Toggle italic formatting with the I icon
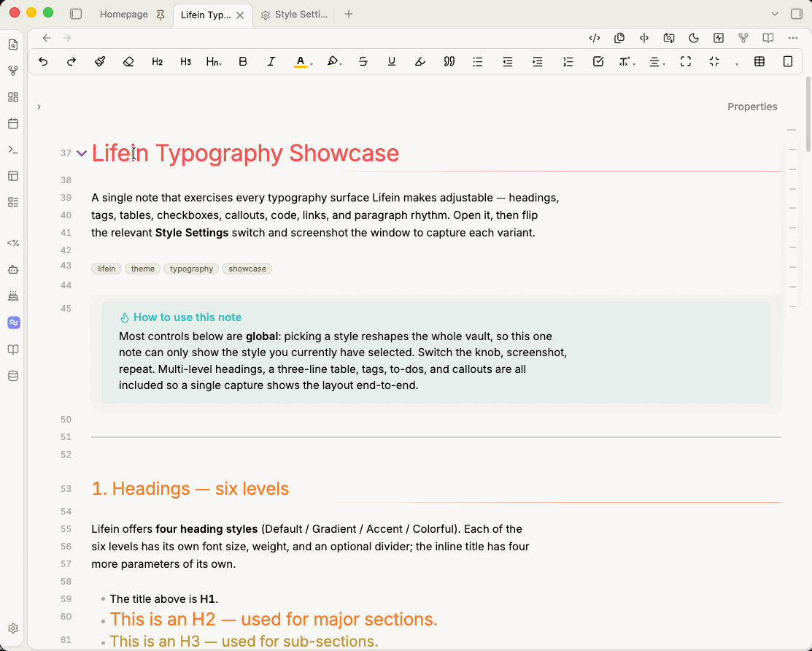 pyautogui.click(x=271, y=61)
